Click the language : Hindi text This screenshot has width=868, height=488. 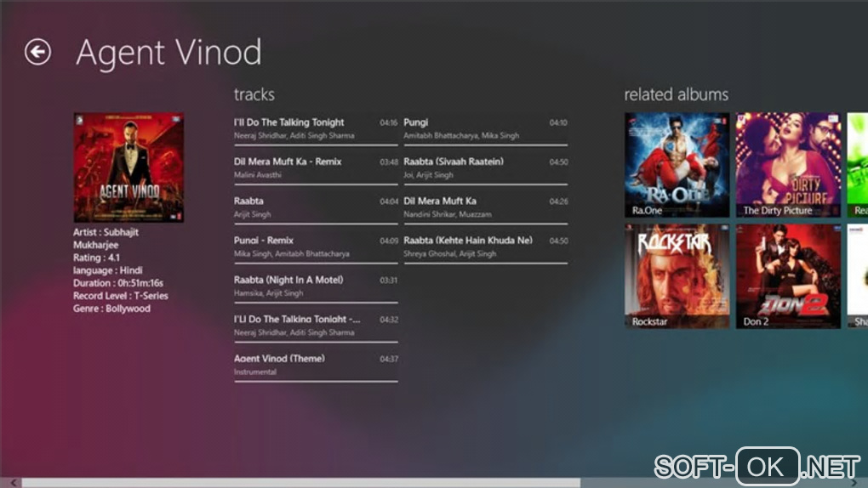click(108, 270)
